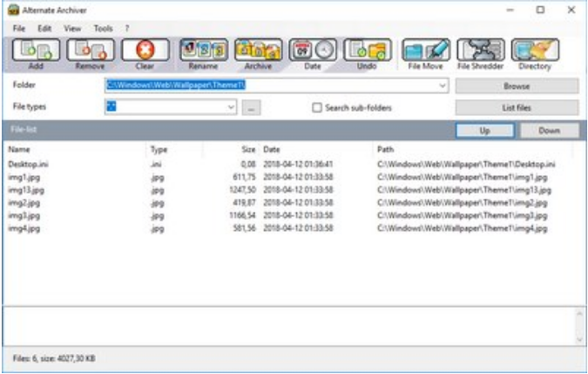Click the Browse button
This screenshot has width=588, height=374.
[x=517, y=86]
